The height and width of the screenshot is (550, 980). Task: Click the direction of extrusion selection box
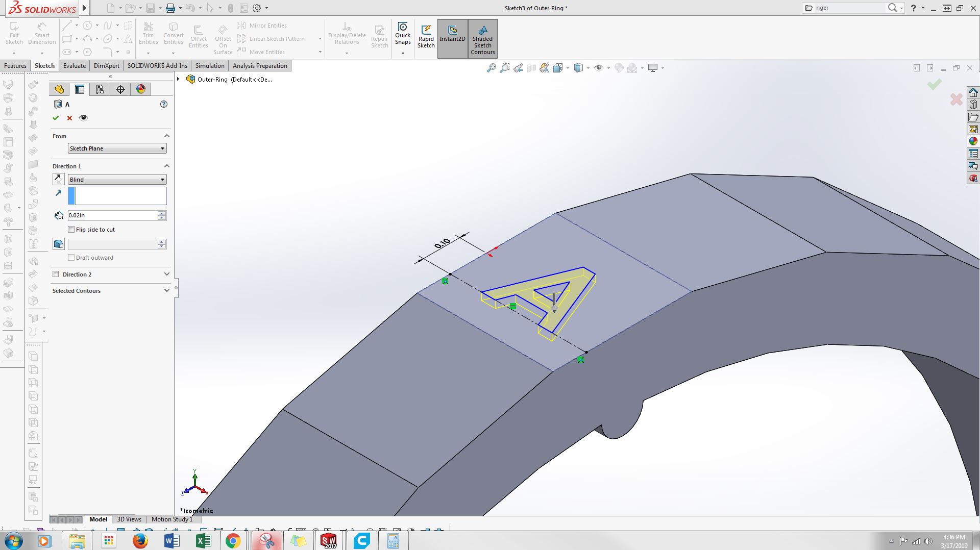(x=117, y=196)
